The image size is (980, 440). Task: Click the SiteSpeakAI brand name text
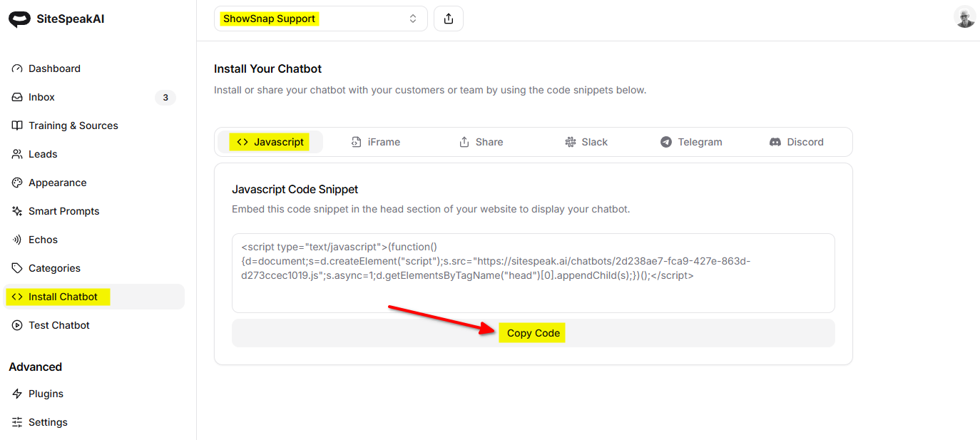pos(71,19)
